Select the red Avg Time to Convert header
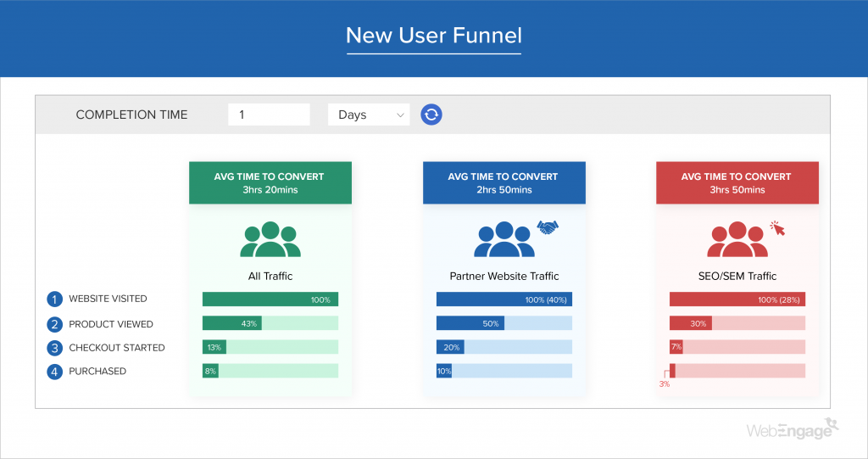 737,182
